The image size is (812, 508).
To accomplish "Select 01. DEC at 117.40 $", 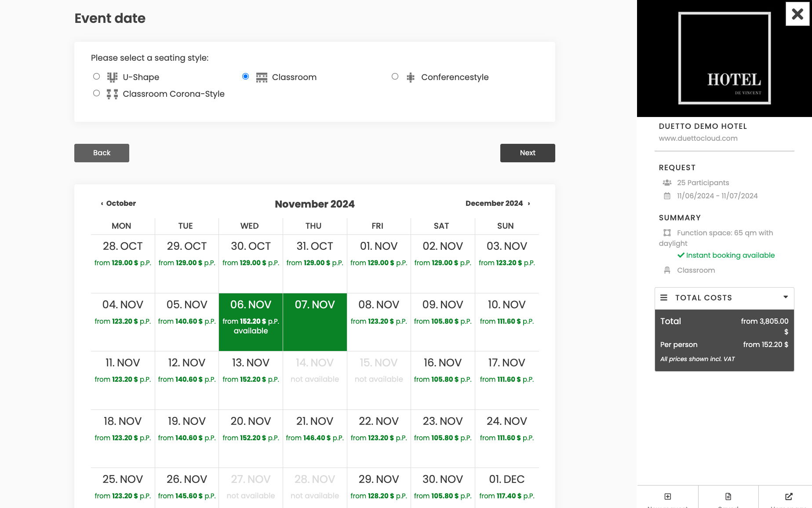I will click(506, 488).
